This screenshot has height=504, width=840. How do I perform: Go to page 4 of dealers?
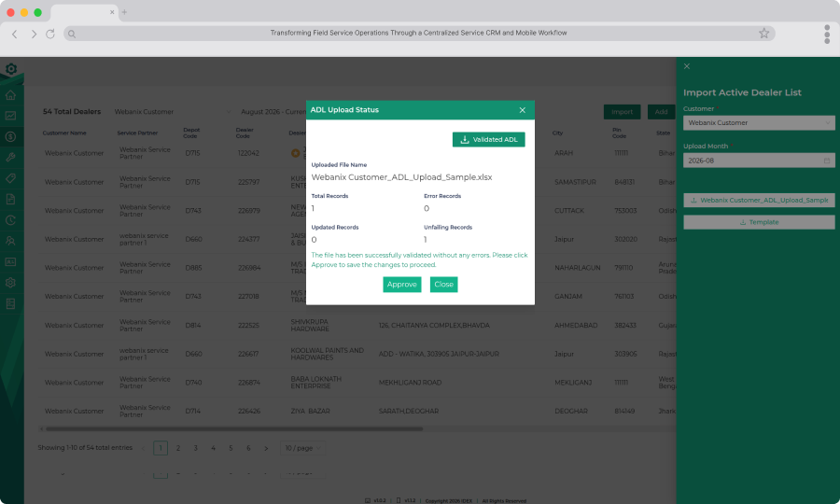point(213,448)
